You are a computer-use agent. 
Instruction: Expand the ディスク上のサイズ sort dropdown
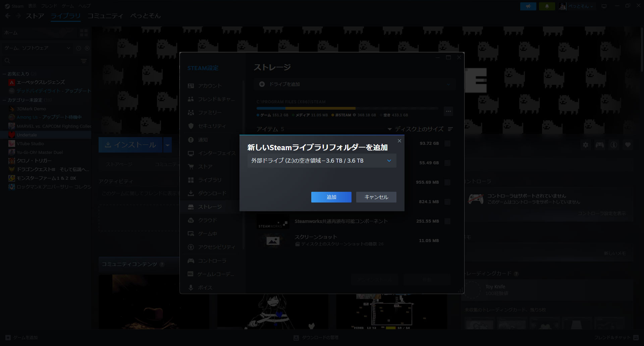coord(416,129)
